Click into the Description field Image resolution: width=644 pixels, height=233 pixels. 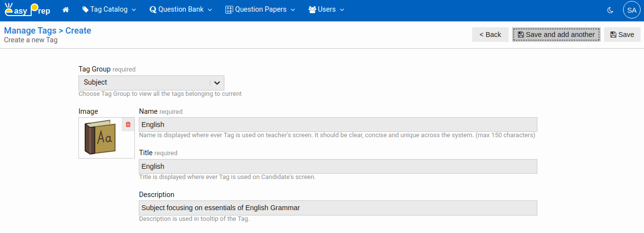[338, 208]
